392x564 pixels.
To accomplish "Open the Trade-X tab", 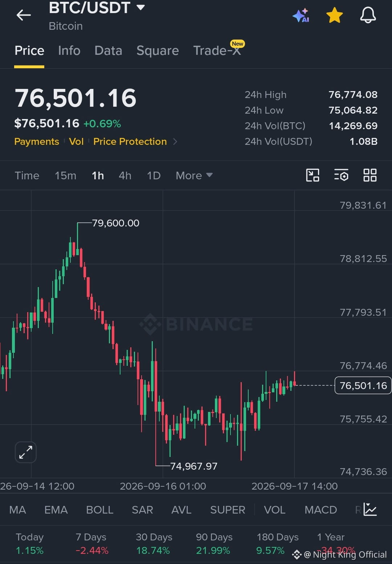I will point(217,50).
